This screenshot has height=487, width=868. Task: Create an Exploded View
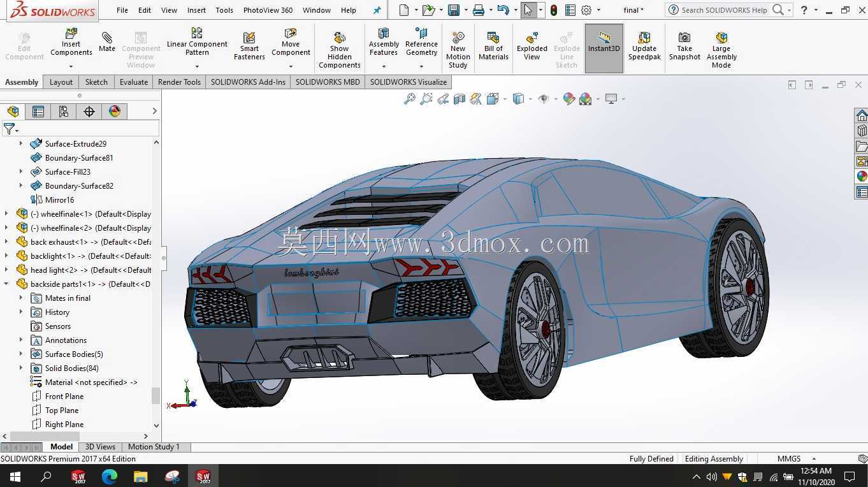(532, 46)
